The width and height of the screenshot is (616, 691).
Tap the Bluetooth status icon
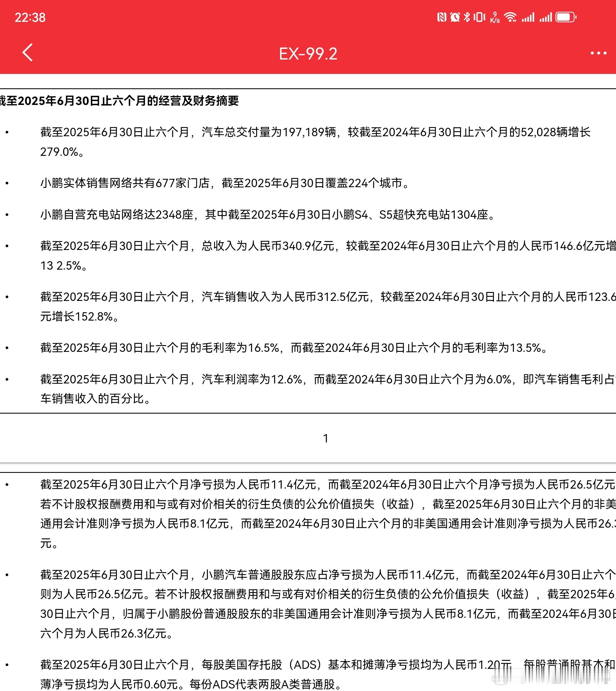467,17
